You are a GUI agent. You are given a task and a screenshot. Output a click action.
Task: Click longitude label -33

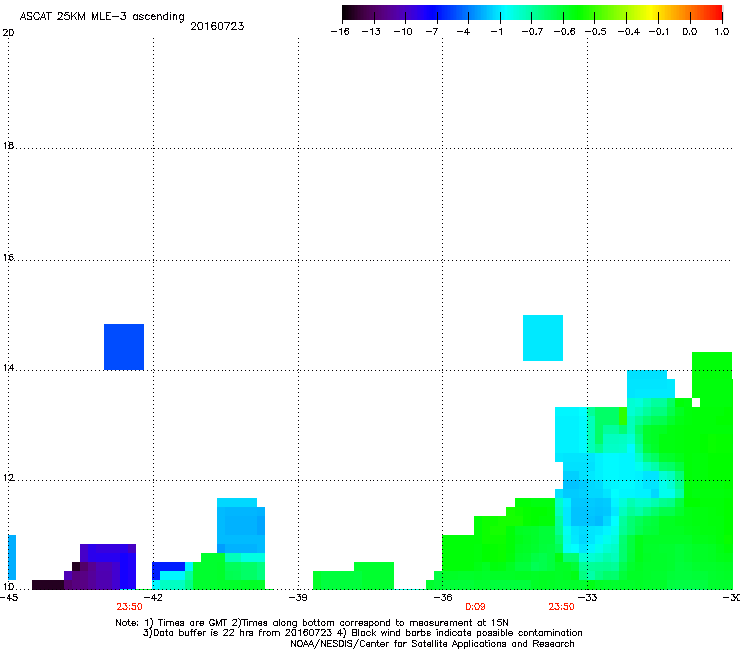click(x=588, y=598)
